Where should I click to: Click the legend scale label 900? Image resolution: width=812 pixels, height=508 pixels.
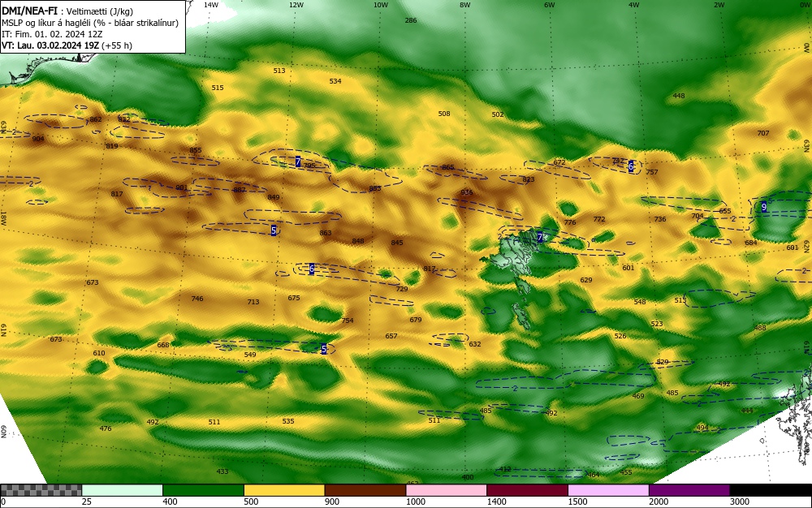(332, 502)
